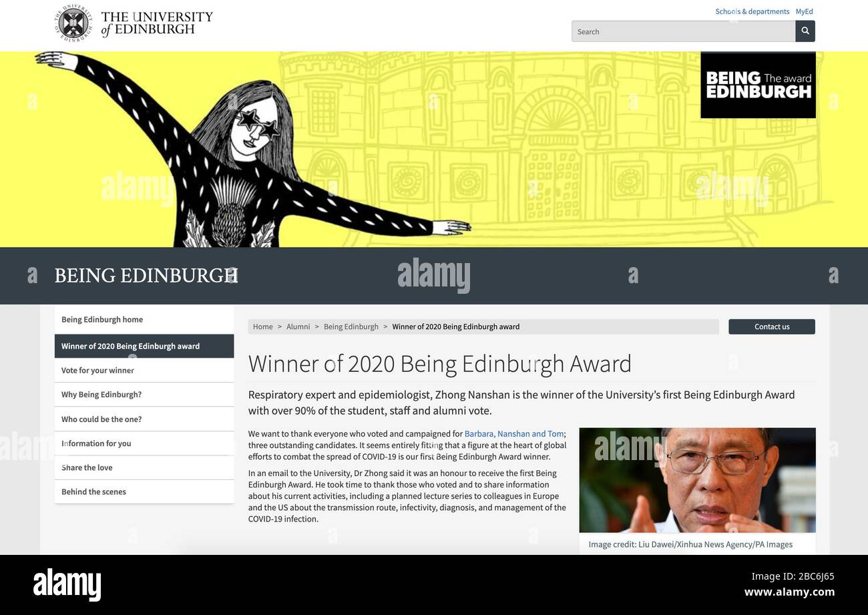This screenshot has height=615, width=868.
Task: Open Information for you menu item
Action: (144, 443)
